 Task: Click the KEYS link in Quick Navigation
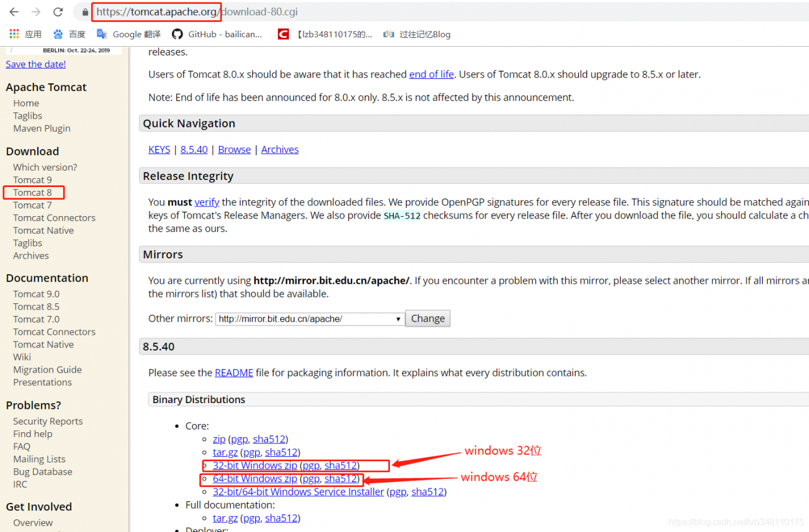coord(159,149)
